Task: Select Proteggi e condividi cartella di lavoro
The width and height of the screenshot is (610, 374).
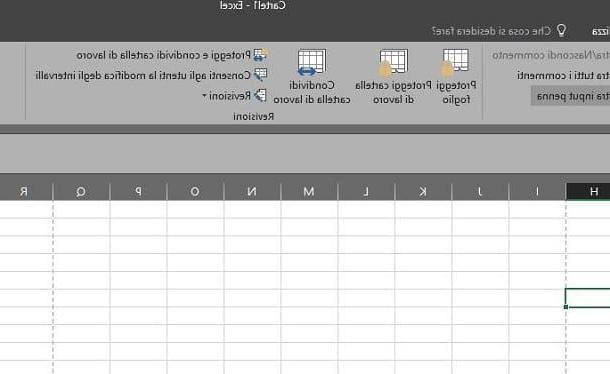Action: point(173,55)
